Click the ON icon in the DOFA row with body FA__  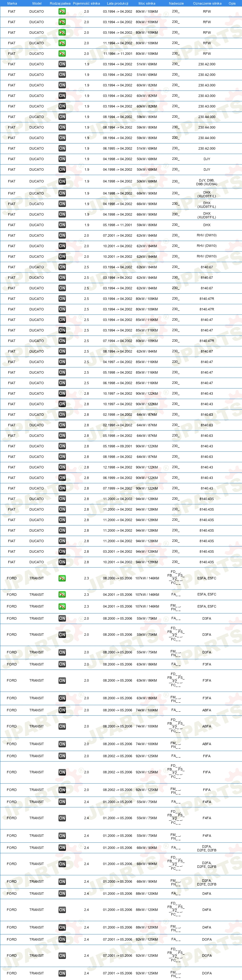click(x=62, y=939)
